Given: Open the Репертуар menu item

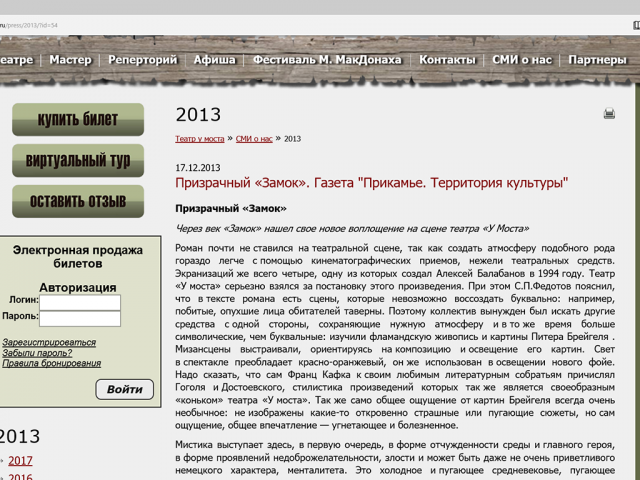Looking at the screenshot, I should click(x=142, y=60).
